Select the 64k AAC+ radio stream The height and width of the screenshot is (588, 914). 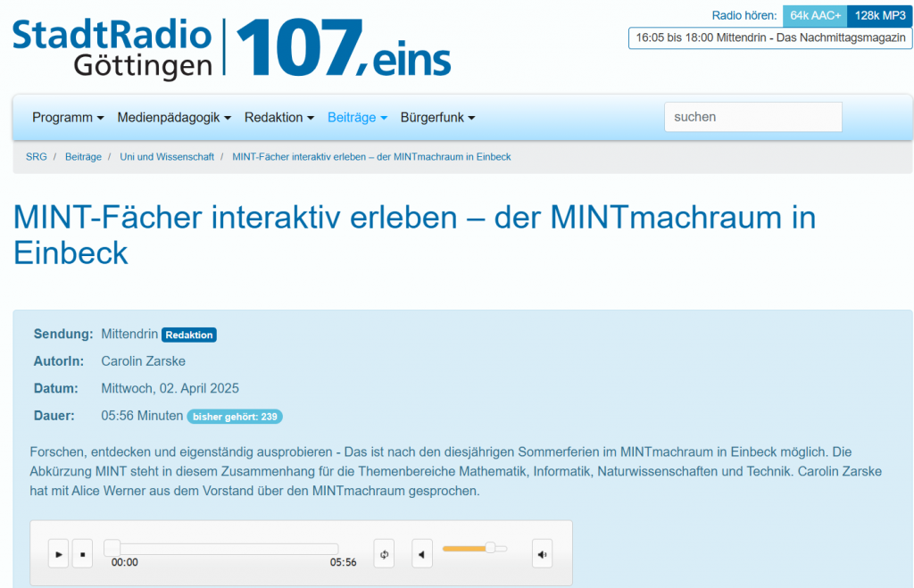[815, 15]
